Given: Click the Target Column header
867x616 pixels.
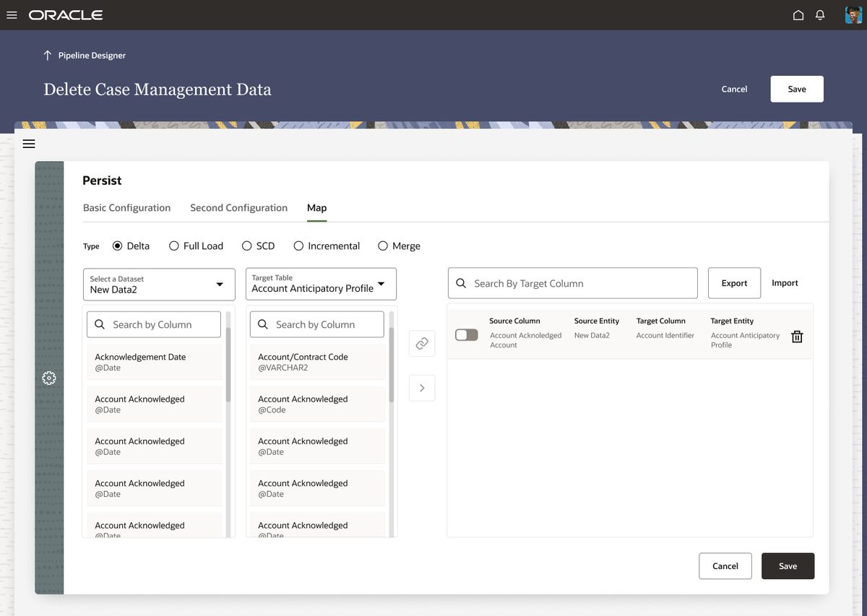Looking at the screenshot, I should pos(661,321).
